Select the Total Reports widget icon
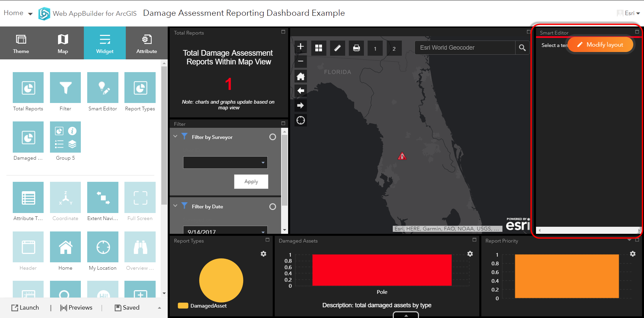The width and height of the screenshot is (644, 318). tap(28, 88)
